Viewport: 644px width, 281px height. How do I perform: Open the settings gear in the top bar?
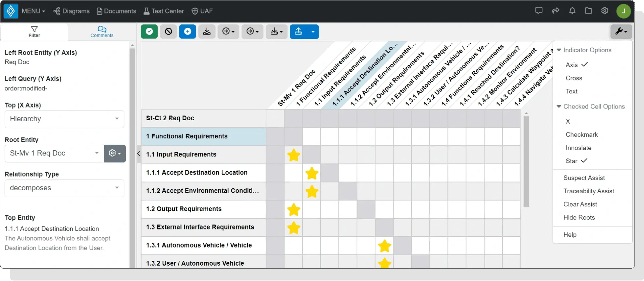(x=604, y=11)
